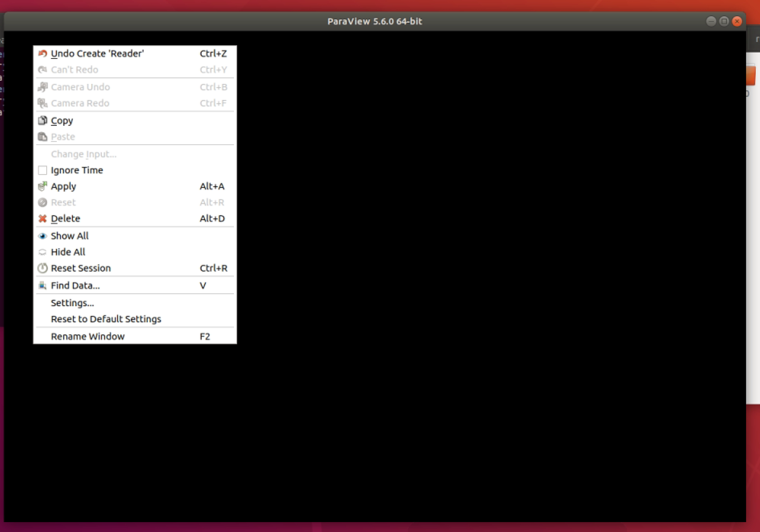Screen dimensions: 760x532
Task: Click the Show All eye icon
Action: 43,236
